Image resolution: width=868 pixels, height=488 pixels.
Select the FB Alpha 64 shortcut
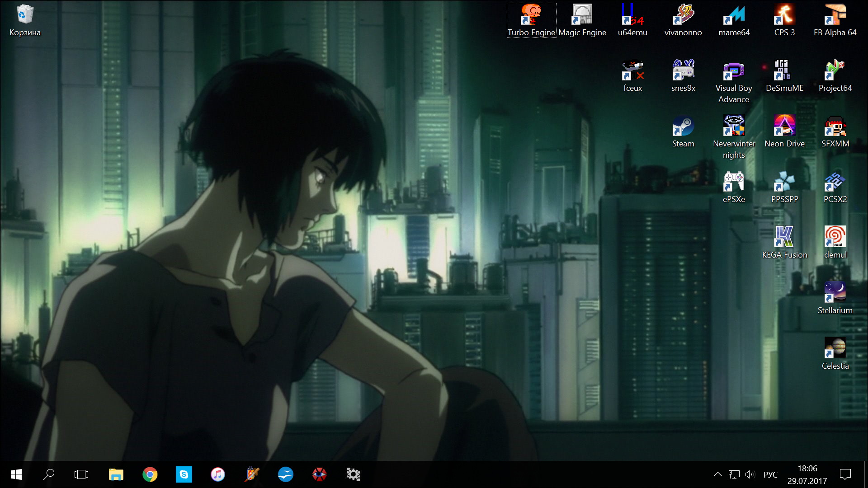coord(835,21)
